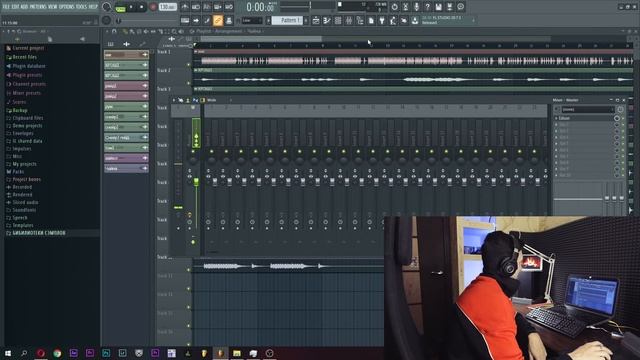
Task: Open the TOOLS menu
Action: [x=81, y=7]
